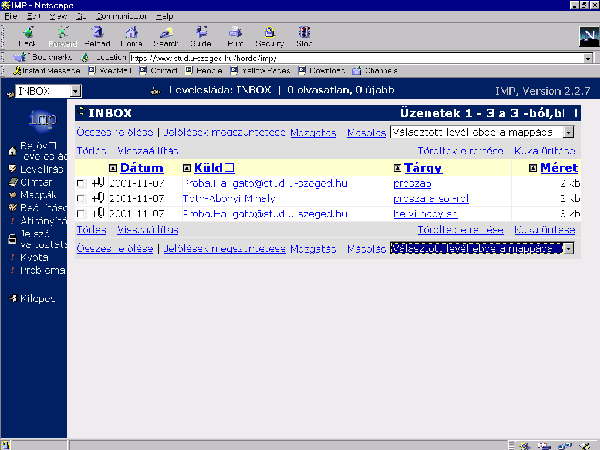Click the Print toolbar icon
The image size is (600, 450).
234,36
